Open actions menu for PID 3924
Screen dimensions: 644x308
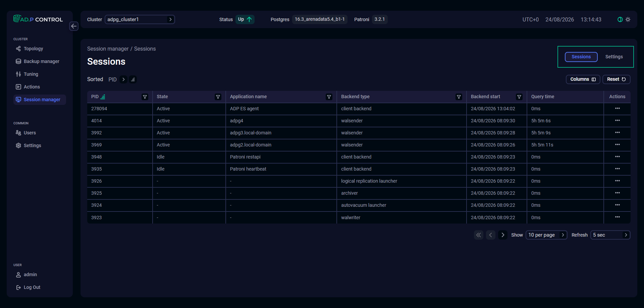(617, 205)
